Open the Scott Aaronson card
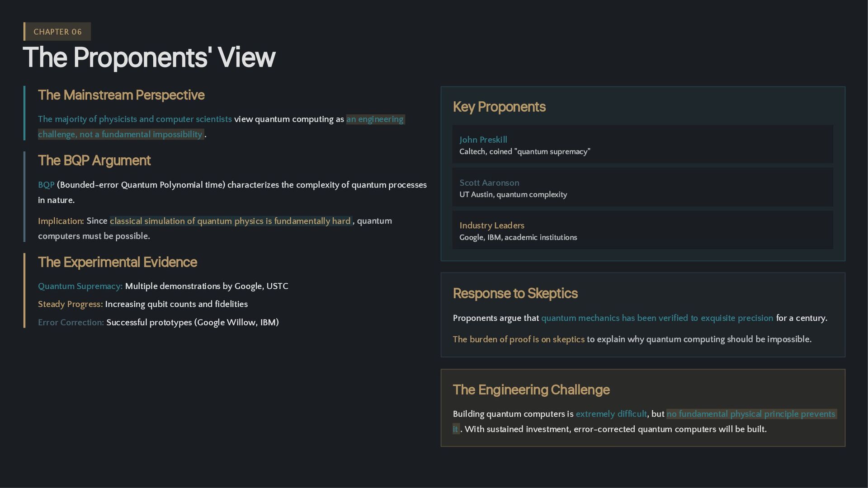The height and width of the screenshot is (488, 868). click(642, 188)
